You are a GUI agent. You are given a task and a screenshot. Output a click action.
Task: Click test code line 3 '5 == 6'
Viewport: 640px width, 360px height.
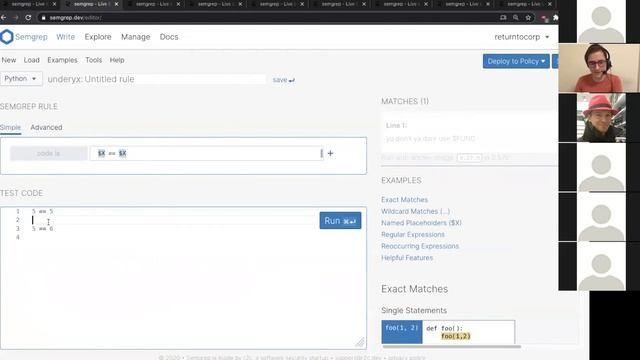[x=42, y=229]
